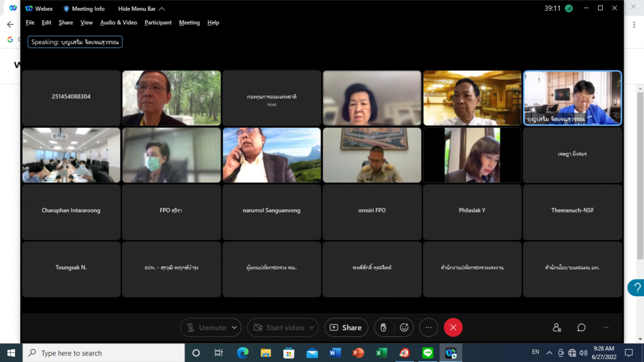Select the Charuphan Intararoong tile
Viewport: 644px width, 362px height.
click(x=71, y=212)
